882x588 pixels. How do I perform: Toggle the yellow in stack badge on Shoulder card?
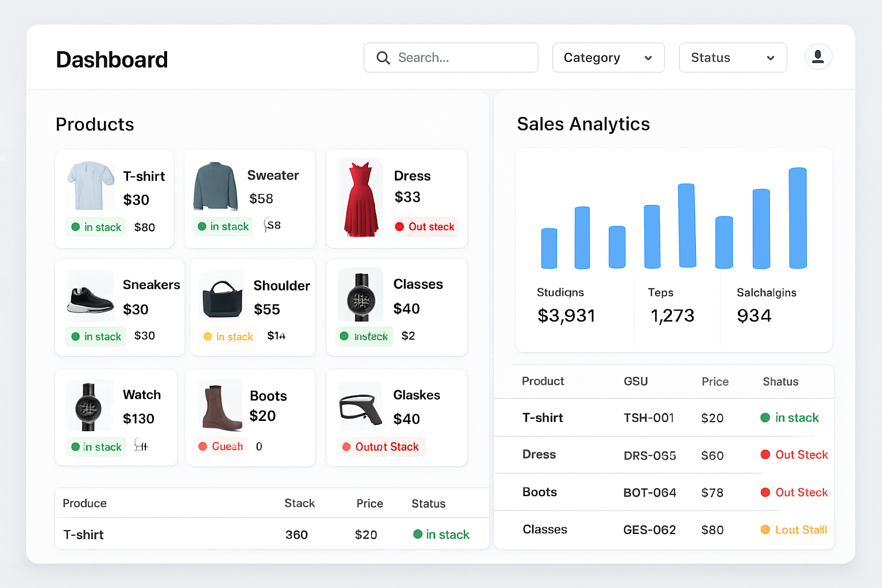[x=229, y=336]
